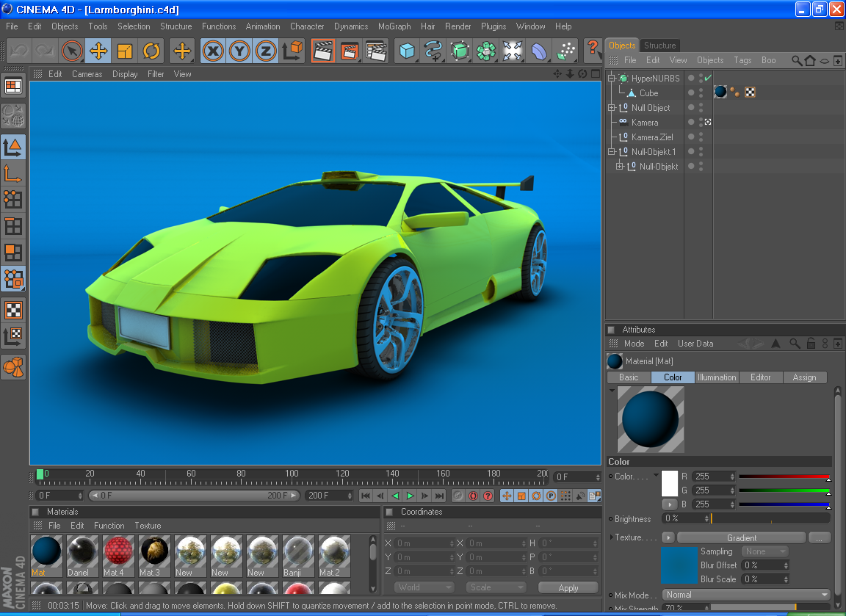846x616 pixels.
Task: Open Render Settings icon
Action: click(x=376, y=51)
